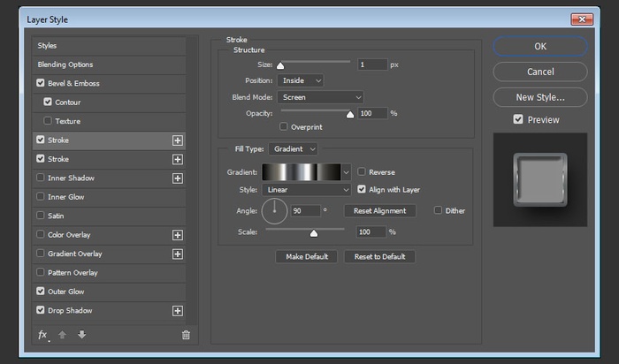Add another Color Overlay with plus icon
The image size is (619, 364).
click(178, 235)
